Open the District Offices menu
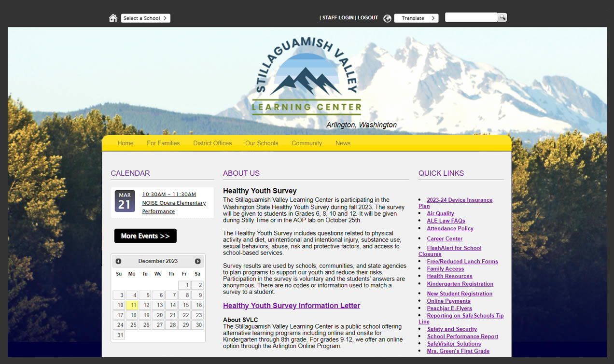The height and width of the screenshot is (364, 614). point(212,143)
